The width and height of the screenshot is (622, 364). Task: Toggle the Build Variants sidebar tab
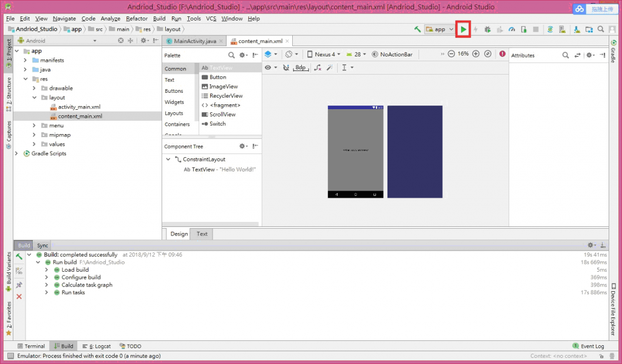(9, 272)
